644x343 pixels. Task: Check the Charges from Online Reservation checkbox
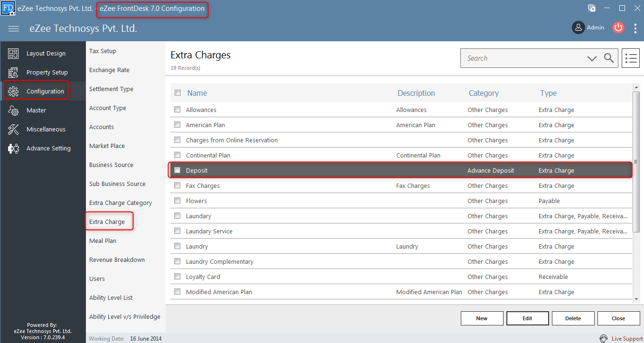coord(177,139)
